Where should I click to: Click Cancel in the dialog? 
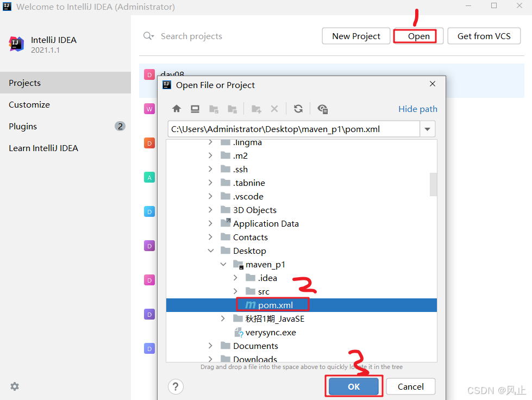pyautogui.click(x=410, y=386)
